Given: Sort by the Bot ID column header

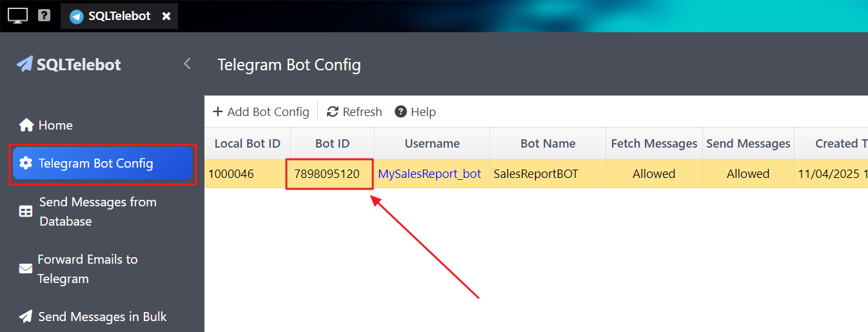Looking at the screenshot, I should pyautogui.click(x=332, y=144).
